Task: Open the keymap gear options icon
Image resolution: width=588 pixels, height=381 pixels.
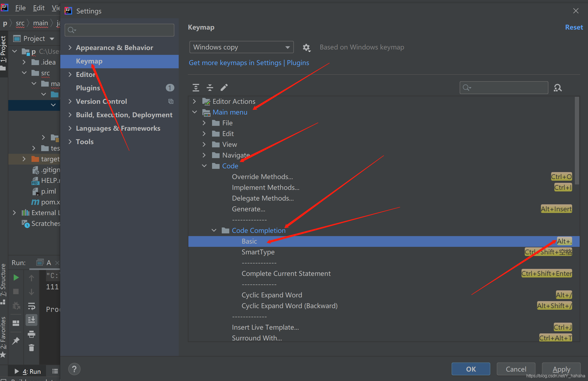Action: coord(306,48)
